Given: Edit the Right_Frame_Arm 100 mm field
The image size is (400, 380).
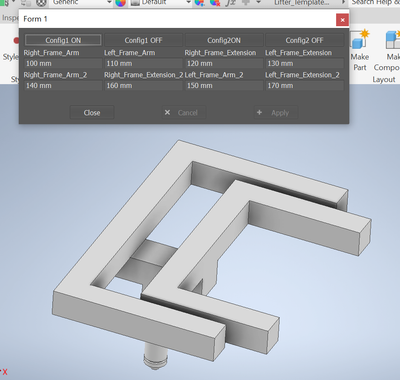Looking at the screenshot, I should (63, 63).
